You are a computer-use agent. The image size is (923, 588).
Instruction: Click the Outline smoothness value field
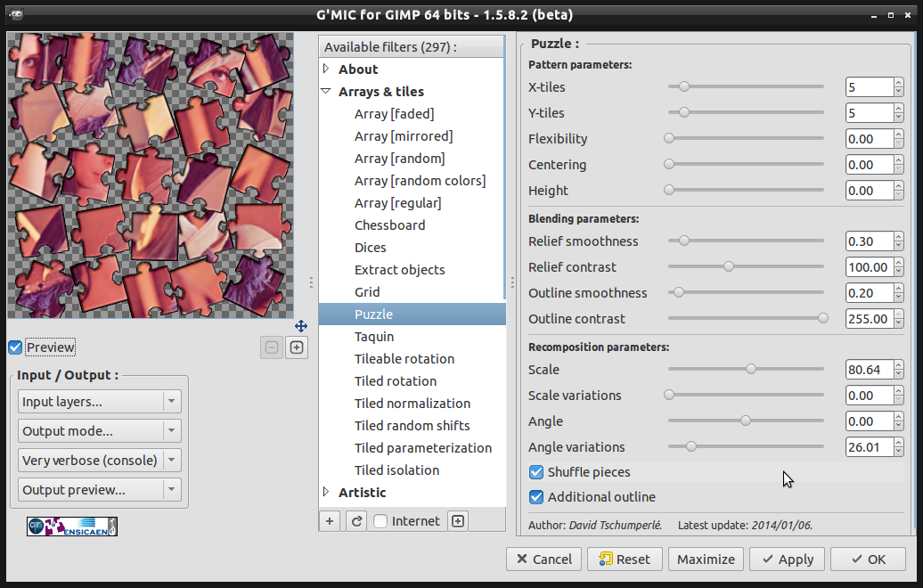click(x=870, y=293)
